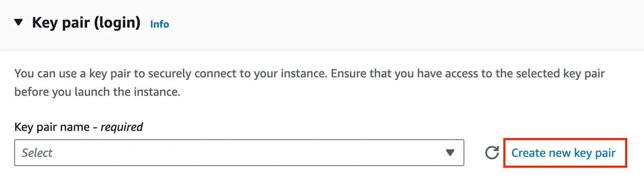644x179 pixels.
Task: Click the refresh key pairs icon
Action: [492, 153]
